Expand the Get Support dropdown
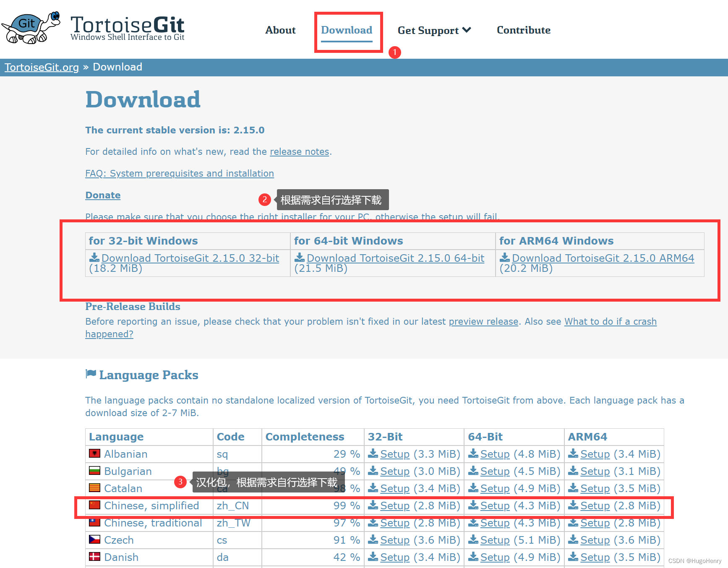 [x=434, y=31]
